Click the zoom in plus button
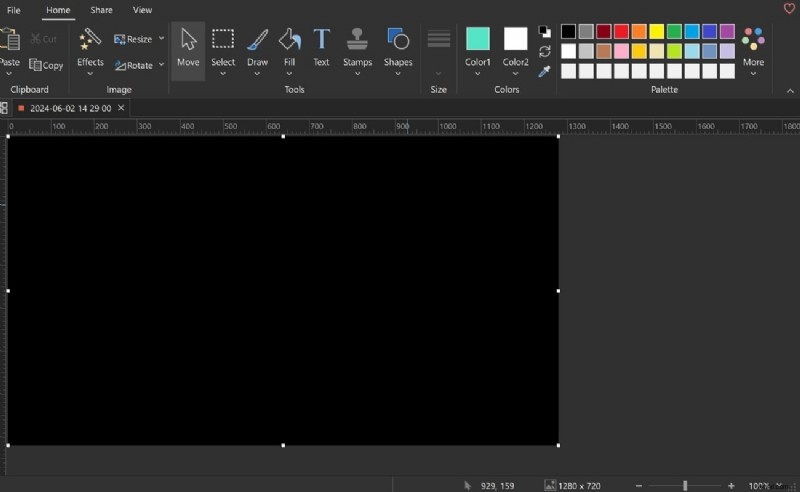The height and width of the screenshot is (492, 800). pos(731,485)
